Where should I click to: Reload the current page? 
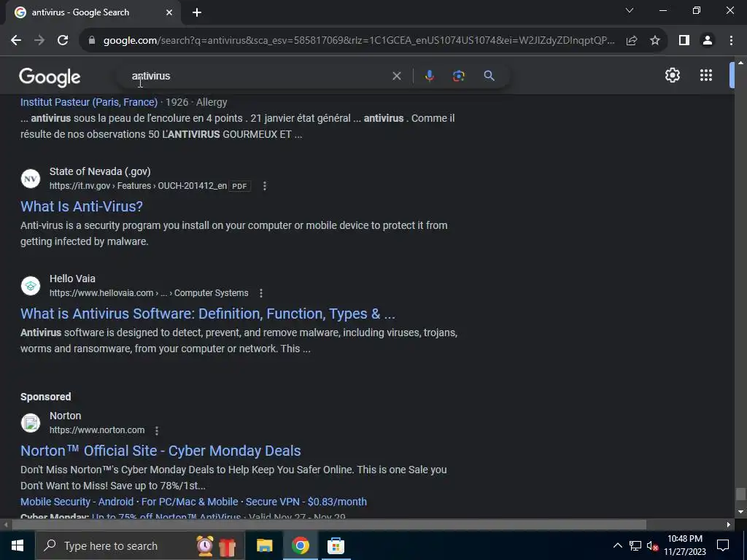(x=63, y=41)
